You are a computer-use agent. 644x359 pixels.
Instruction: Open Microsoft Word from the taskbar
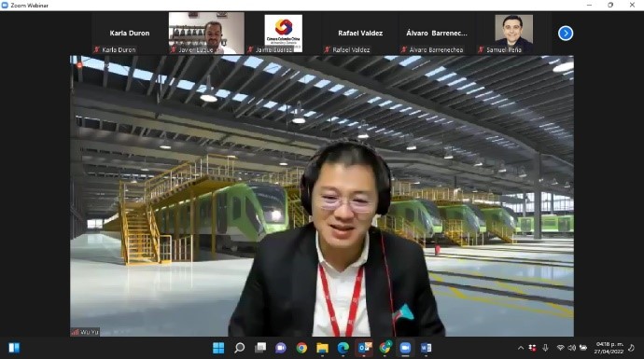point(426,348)
